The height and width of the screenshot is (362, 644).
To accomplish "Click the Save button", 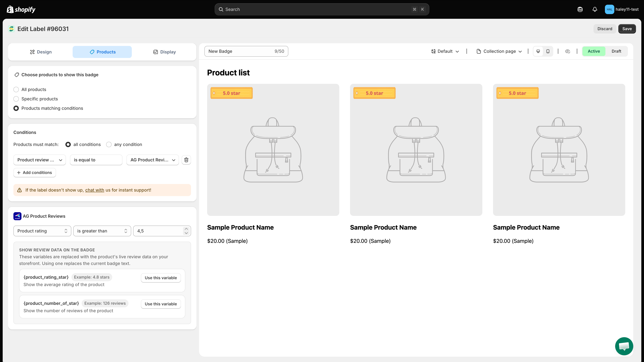I will 627,29.
